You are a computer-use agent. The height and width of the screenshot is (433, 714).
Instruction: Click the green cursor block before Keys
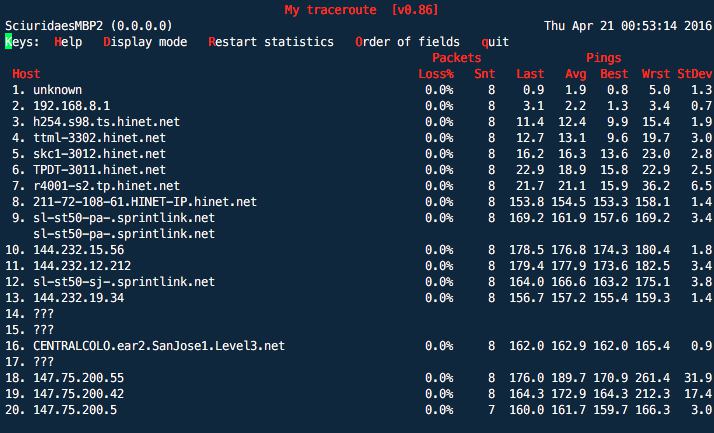8,42
